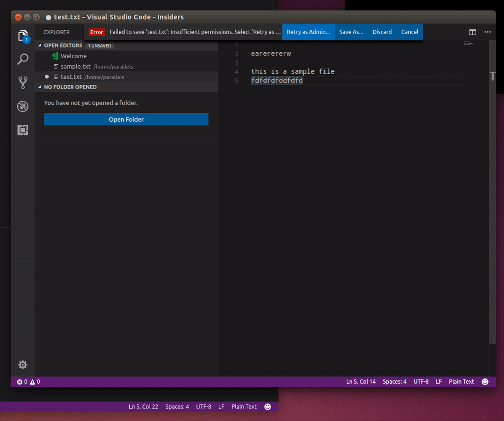Image resolution: width=504 pixels, height=421 pixels.
Task: Change Spaces: 4 indentation in front window
Action: coord(394,381)
